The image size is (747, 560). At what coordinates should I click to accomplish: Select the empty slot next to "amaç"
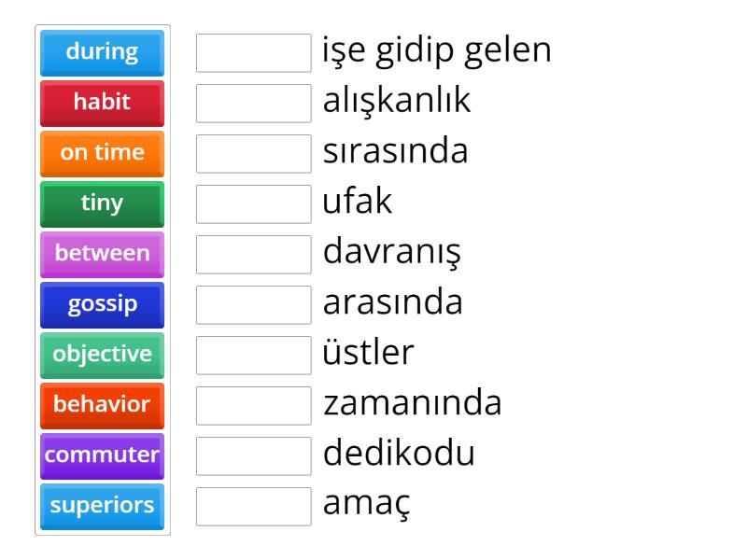coord(254,507)
